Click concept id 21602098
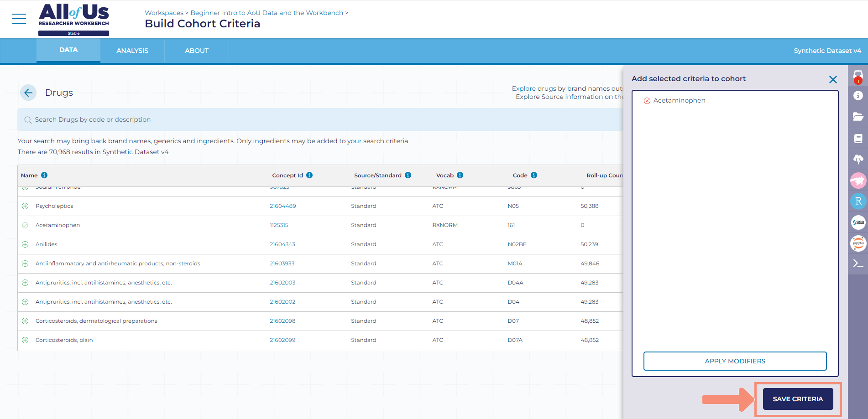The height and width of the screenshot is (419, 868). (x=282, y=321)
